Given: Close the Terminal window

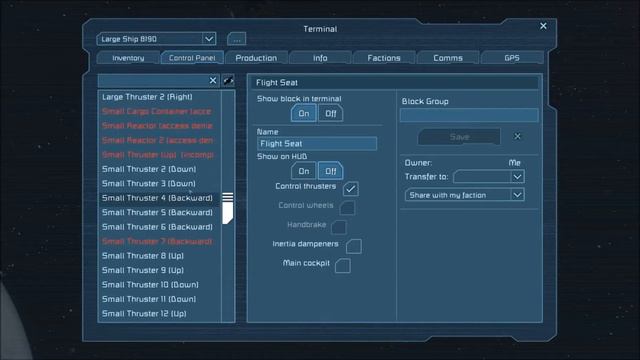Looking at the screenshot, I should [543, 26].
